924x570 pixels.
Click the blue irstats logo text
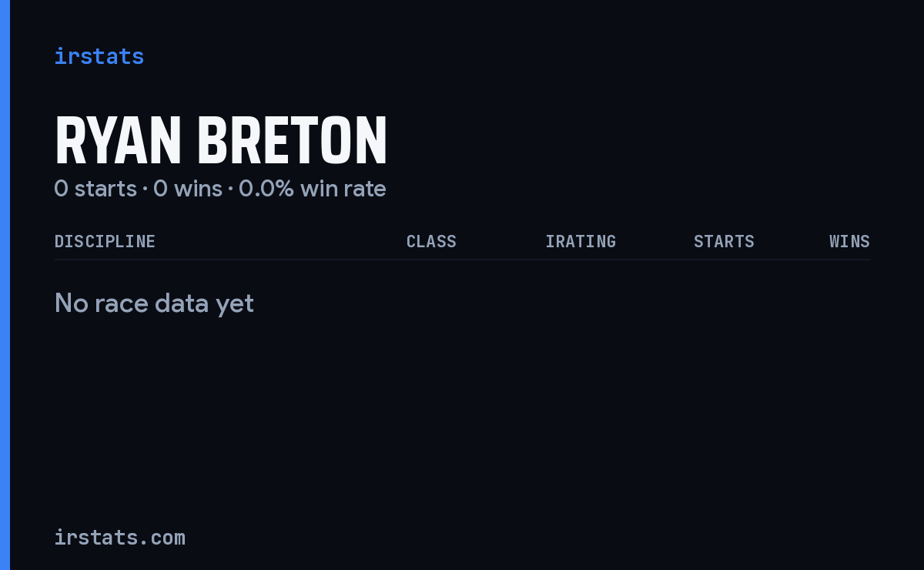coord(99,56)
